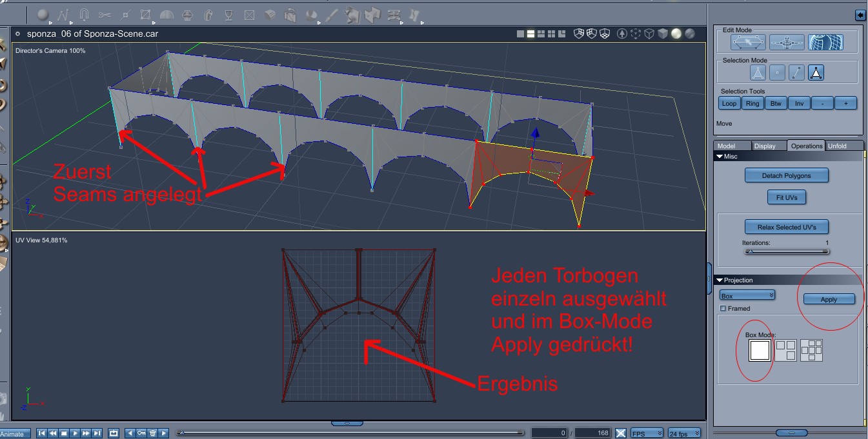Click the first cube view icon
Screen dimensions: 868x439
(x=579, y=34)
